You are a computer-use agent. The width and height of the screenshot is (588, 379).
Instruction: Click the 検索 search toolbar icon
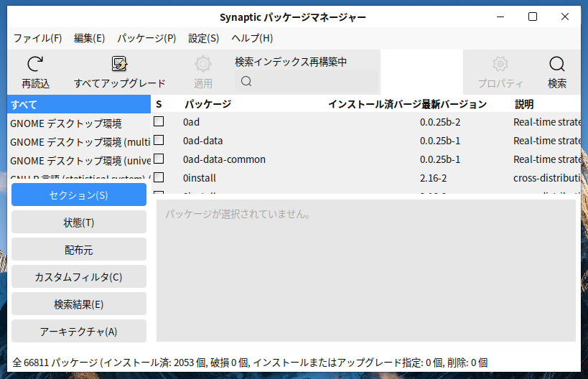[557, 64]
